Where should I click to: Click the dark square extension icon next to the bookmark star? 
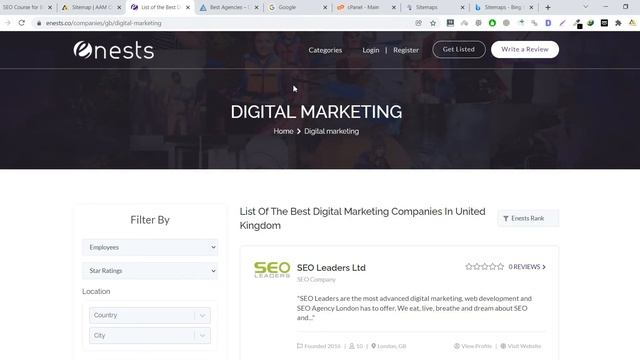[x=450, y=23]
